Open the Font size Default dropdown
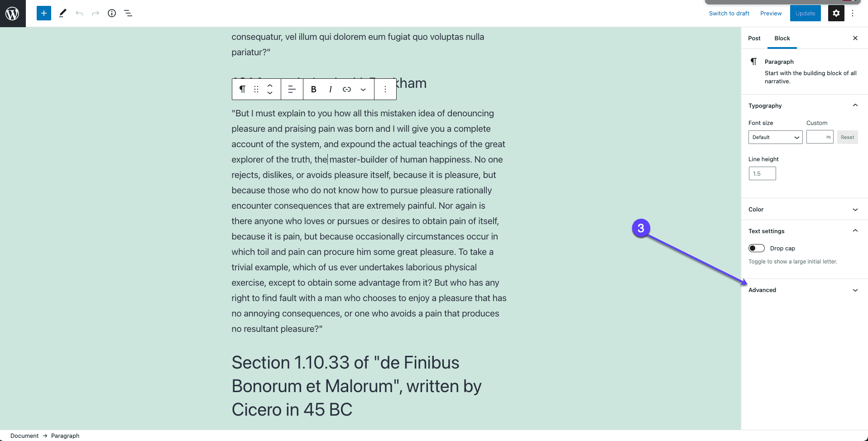The height and width of the screenshot is (441, 868). (x=776, y=137)
